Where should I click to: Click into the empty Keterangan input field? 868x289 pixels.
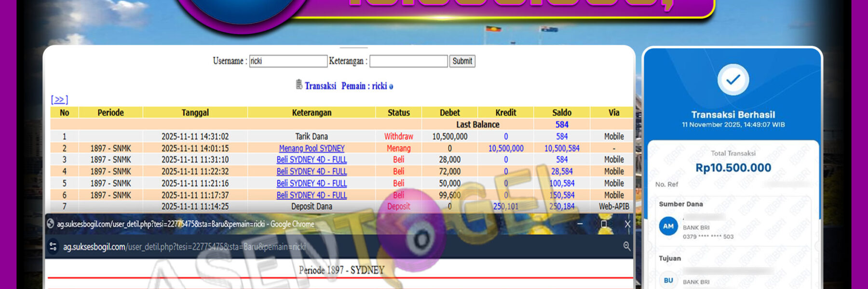(x=408, y=61)
